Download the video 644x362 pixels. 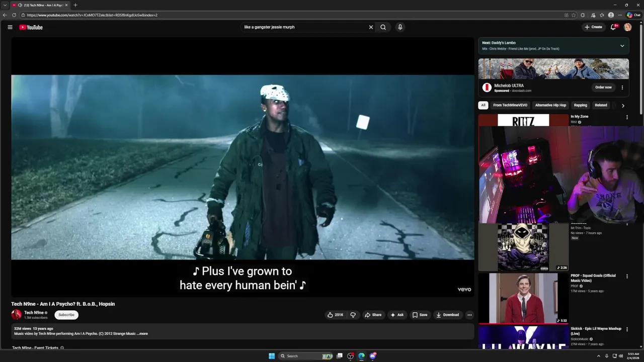coord(447,315)
